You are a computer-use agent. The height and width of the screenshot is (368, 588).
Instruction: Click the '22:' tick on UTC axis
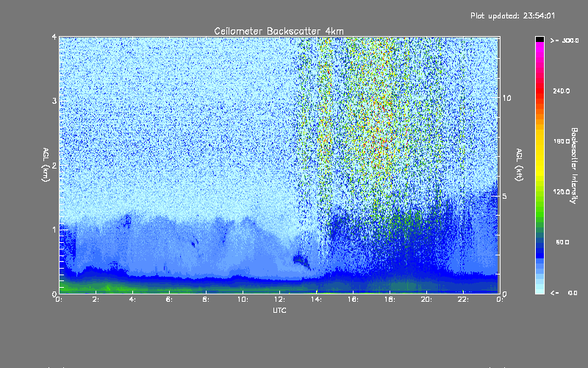click(x=463, y=300)
